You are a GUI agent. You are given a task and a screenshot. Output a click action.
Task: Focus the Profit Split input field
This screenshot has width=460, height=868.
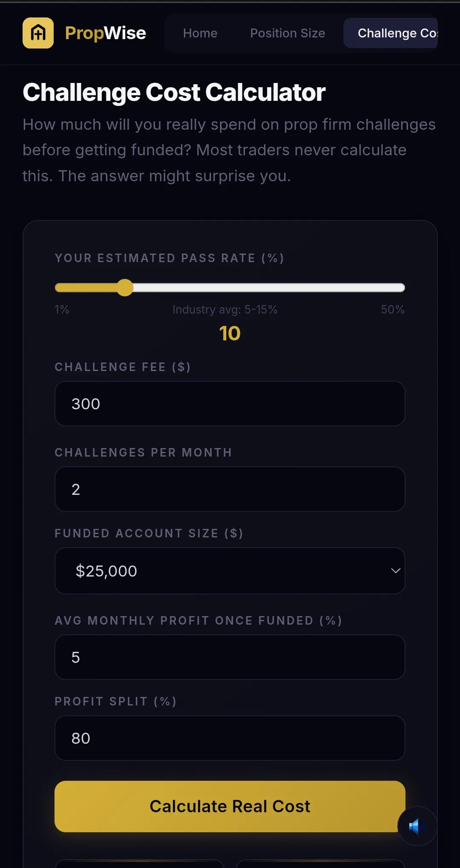click(x=230, y=738)
